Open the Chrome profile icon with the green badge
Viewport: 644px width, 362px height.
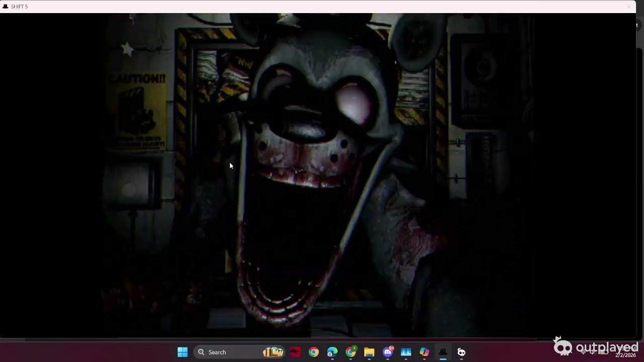351,352
